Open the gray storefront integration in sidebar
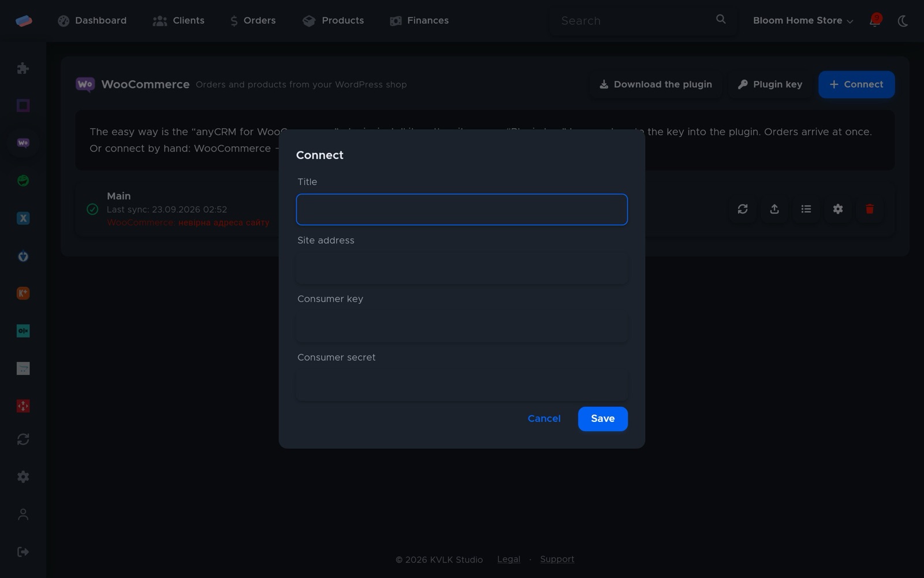 pos(23,368)
